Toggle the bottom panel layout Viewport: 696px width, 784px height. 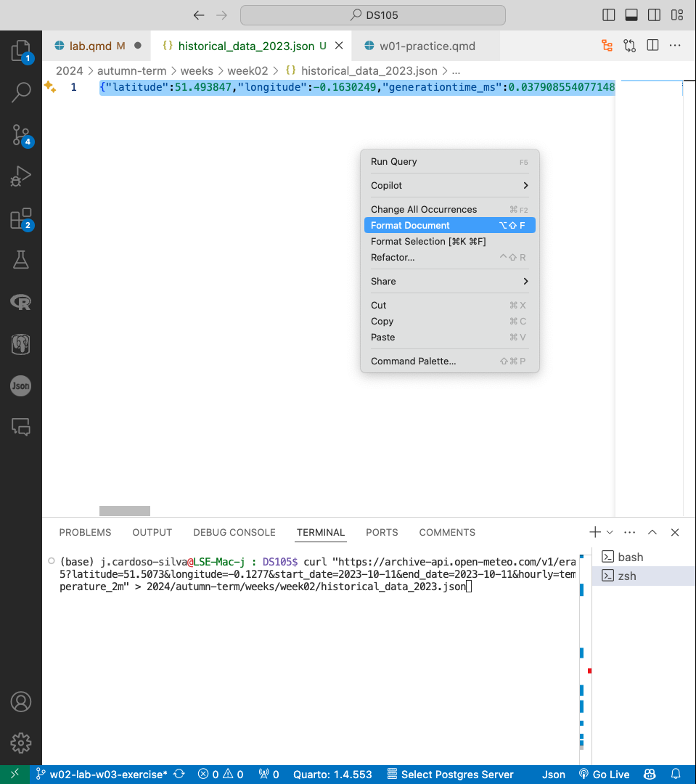tap(631, 15)
